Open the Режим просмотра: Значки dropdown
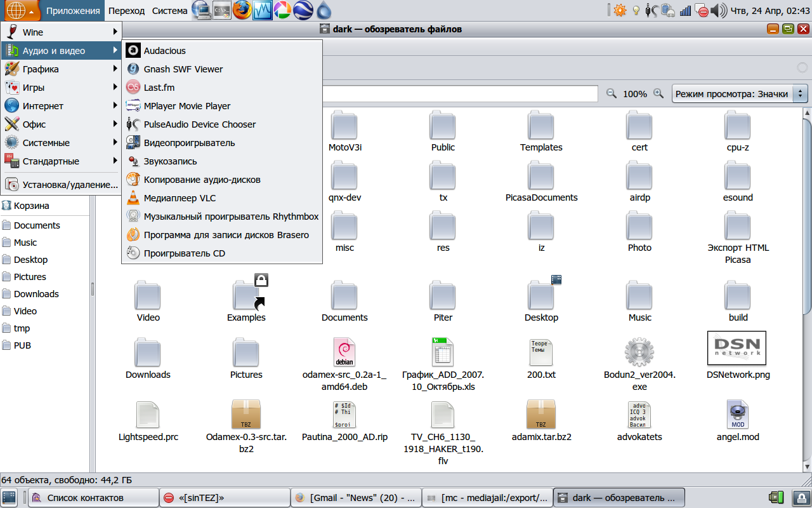 point(740,93)
